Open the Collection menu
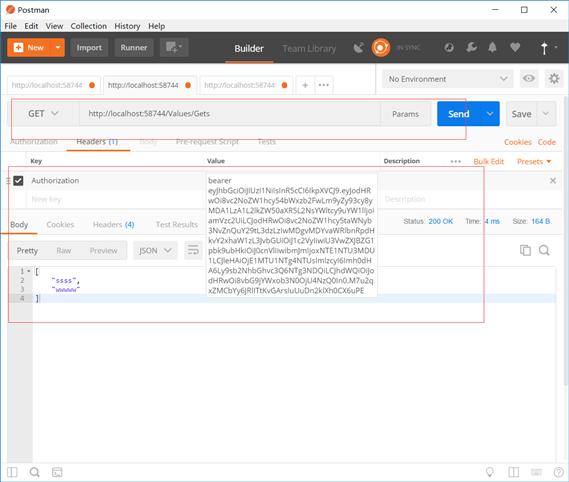569x482 pixels. pyautogui.click(x=89, y=26)
